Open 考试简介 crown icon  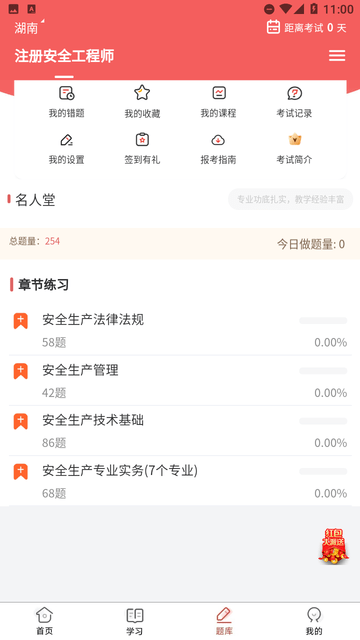[294, 140]
